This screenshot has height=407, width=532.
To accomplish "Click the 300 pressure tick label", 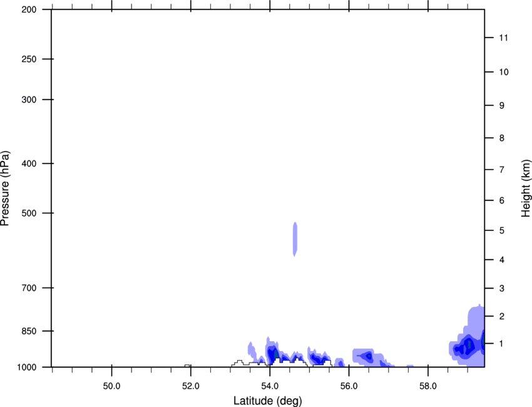I will click(29, 100).
